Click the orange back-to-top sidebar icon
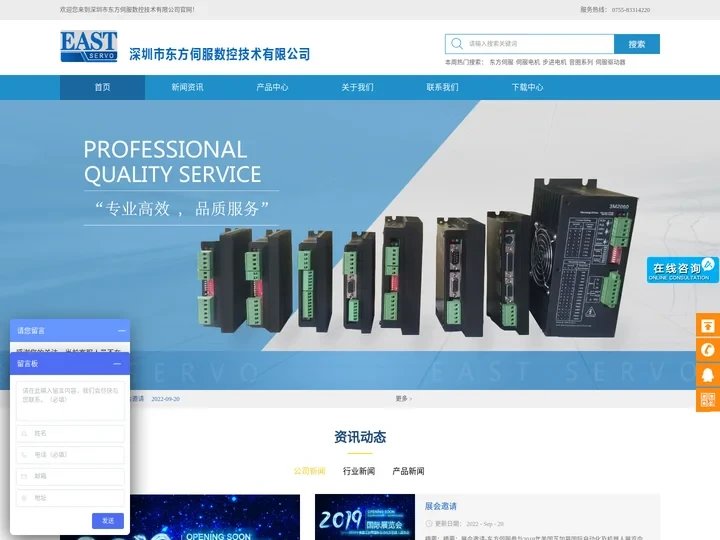The image size is (720, 540). (x=708, y=326)
